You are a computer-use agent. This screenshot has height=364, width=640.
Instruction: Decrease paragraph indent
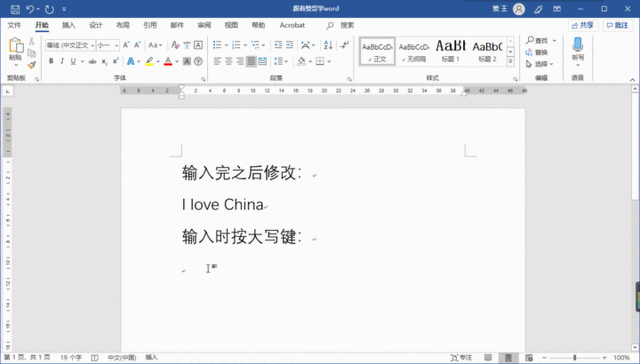tap(278, 45)
